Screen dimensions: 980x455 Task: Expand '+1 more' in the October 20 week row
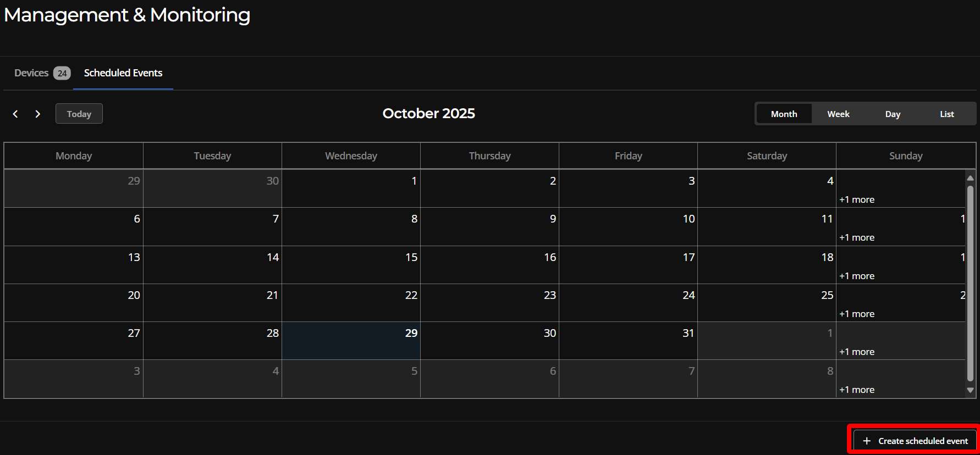click(857, 314)
